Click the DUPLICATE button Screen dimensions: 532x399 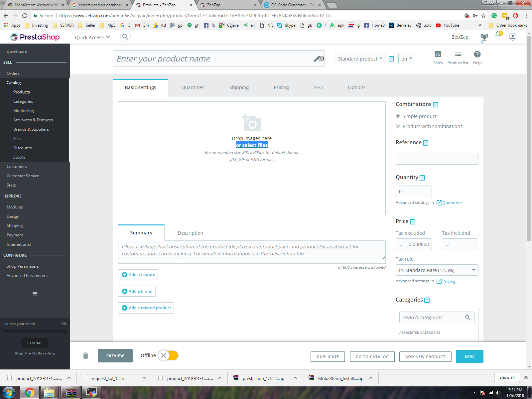click(328, 357)
